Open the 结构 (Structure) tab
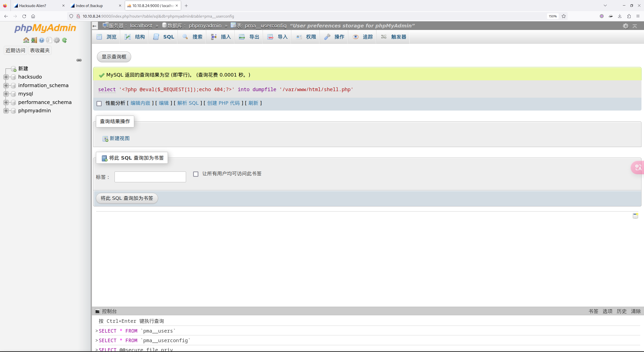644x352 pixels. [x=134, y=37]
